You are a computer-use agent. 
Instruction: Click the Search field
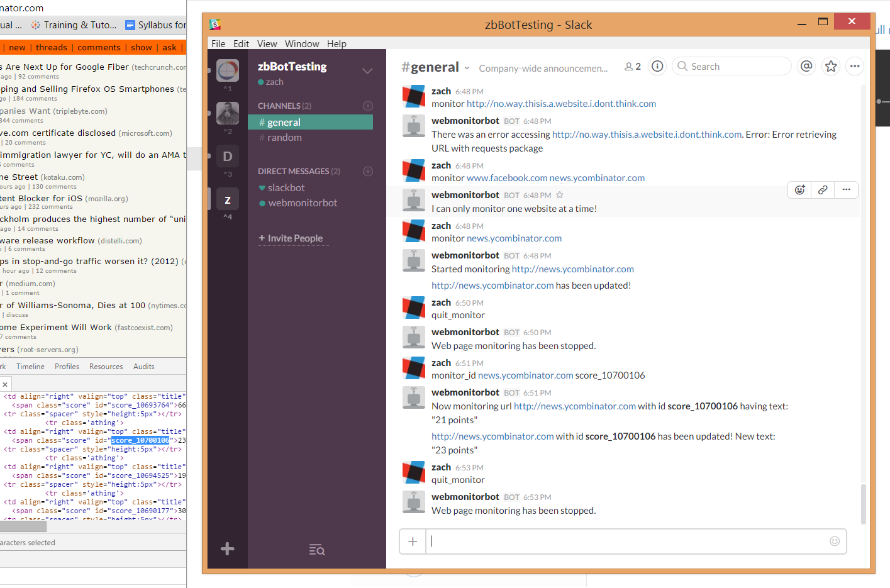tap(731, 66)
